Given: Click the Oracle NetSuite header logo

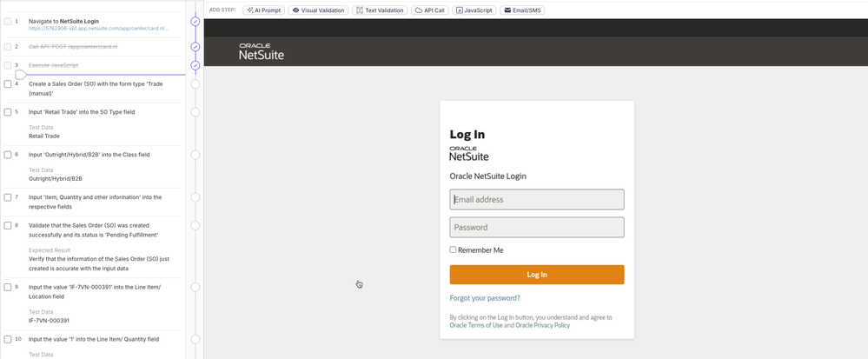Looking at the screenshot, I should tap(262, 51).
